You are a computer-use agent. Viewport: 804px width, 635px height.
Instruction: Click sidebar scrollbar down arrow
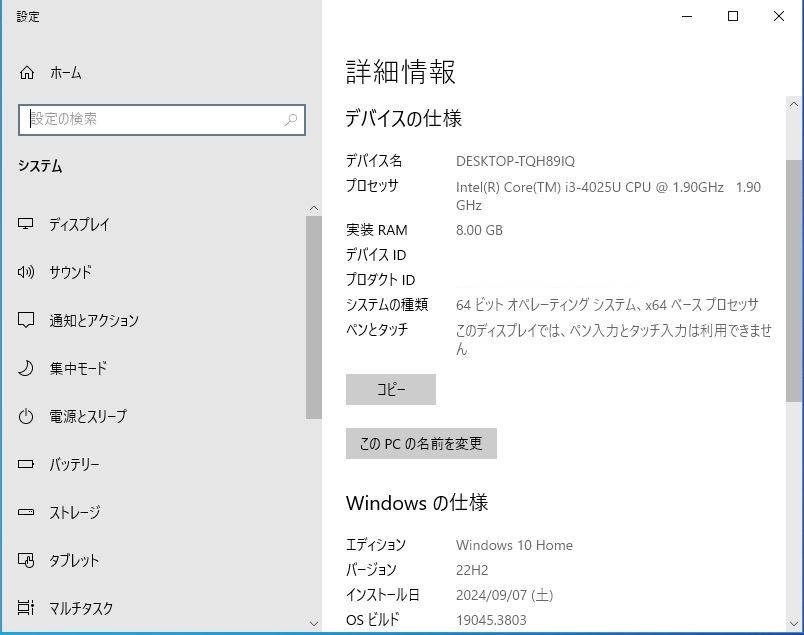pyautogui.click(x=314, y=624)
